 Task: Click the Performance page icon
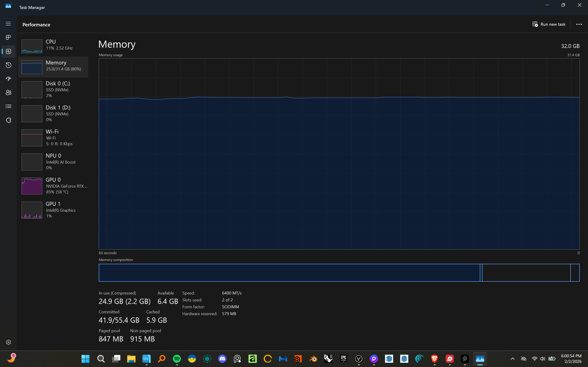[8, 51]
